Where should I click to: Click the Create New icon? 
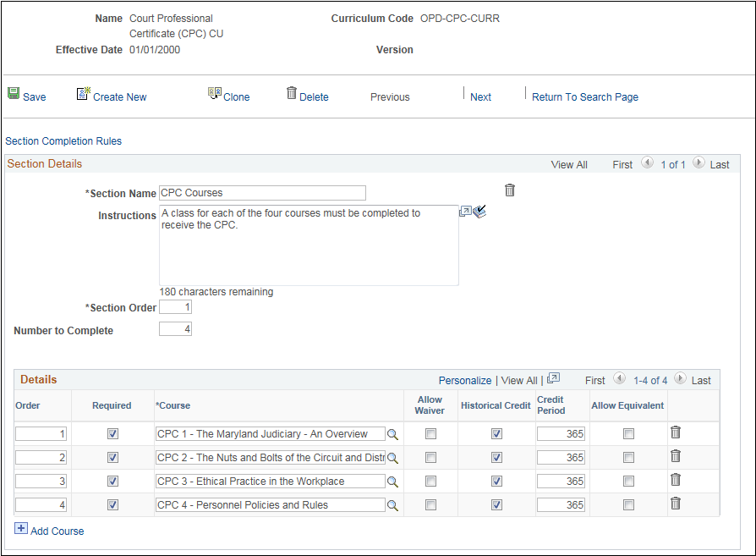coord(84,93)
